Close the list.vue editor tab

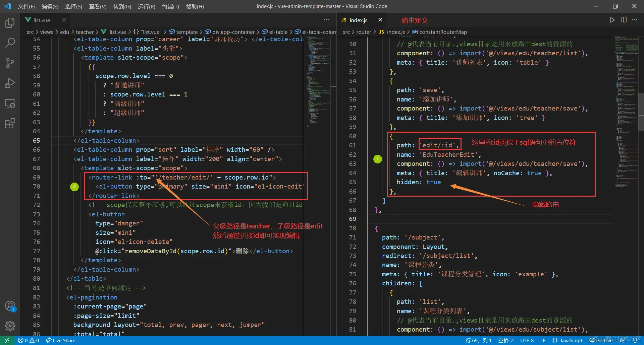point(64,20)
